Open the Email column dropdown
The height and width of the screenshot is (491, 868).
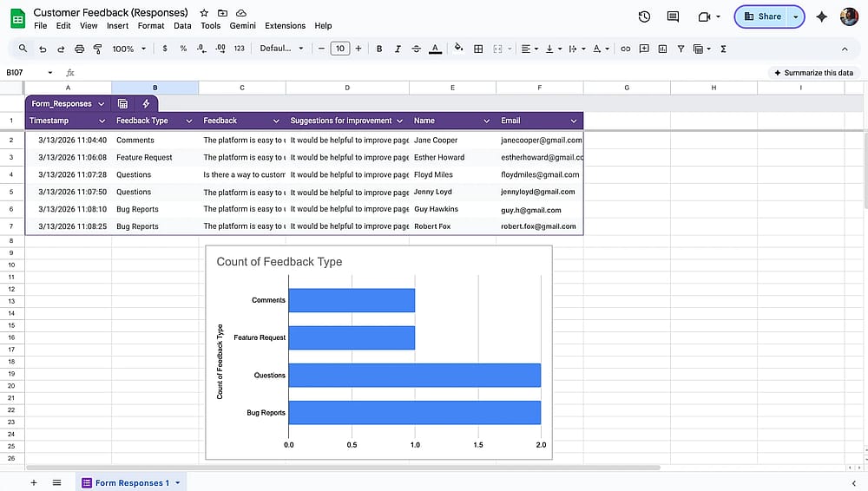(574, 121)
